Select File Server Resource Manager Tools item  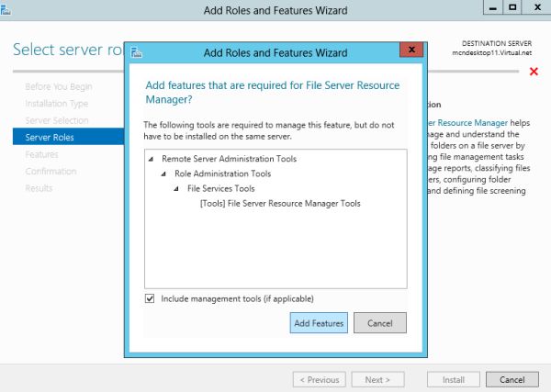(280, 203)
